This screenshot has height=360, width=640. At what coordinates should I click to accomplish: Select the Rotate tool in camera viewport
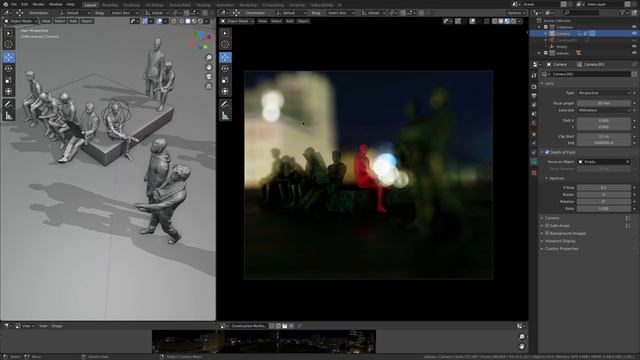[x=225, y=69]
